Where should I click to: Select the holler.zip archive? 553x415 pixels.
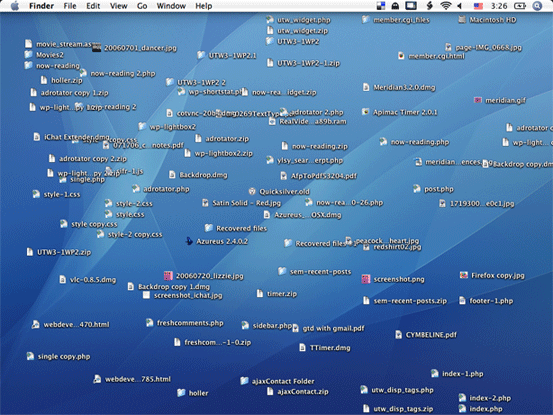click(x=61, y=80)
